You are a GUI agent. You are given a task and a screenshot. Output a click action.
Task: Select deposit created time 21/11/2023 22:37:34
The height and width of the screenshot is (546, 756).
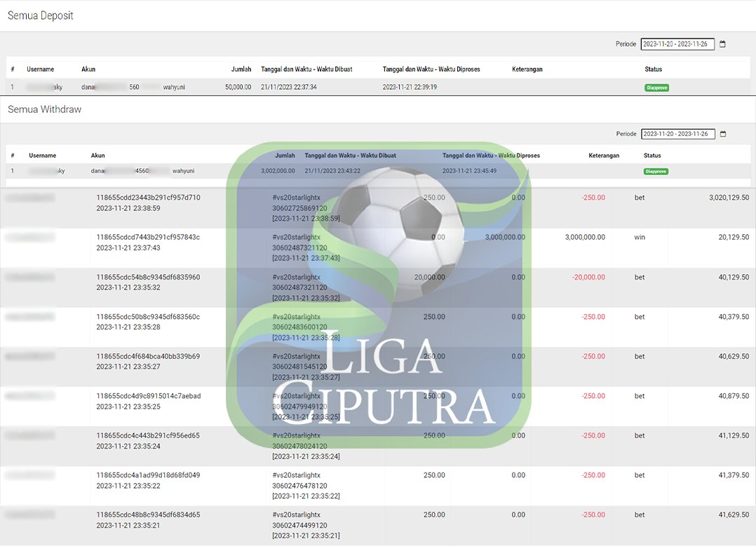[x=289, y=87]
